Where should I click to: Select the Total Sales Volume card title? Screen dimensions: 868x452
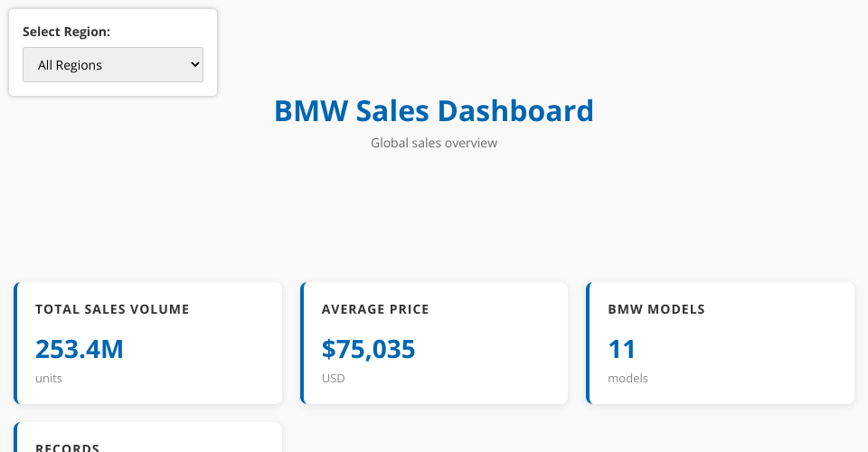click(112, 309)
